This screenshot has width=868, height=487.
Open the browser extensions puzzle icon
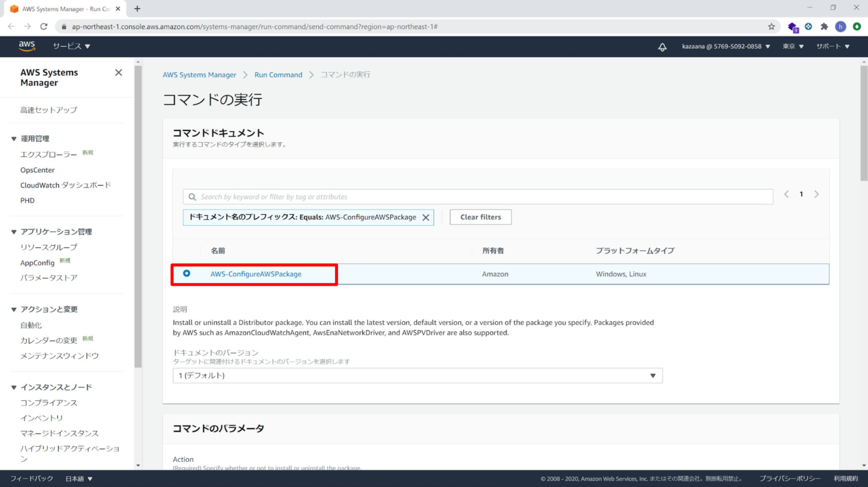coord(825,26)
